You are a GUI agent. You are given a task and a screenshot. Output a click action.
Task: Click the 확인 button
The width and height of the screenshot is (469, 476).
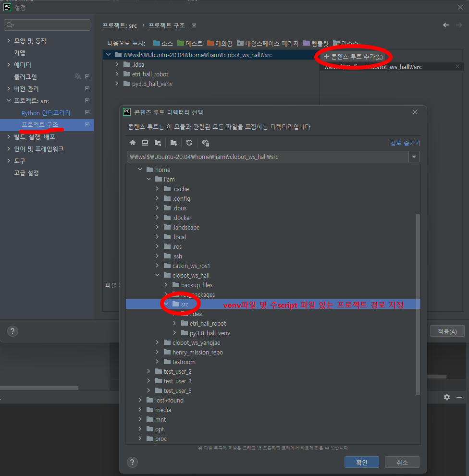(362, 463)
